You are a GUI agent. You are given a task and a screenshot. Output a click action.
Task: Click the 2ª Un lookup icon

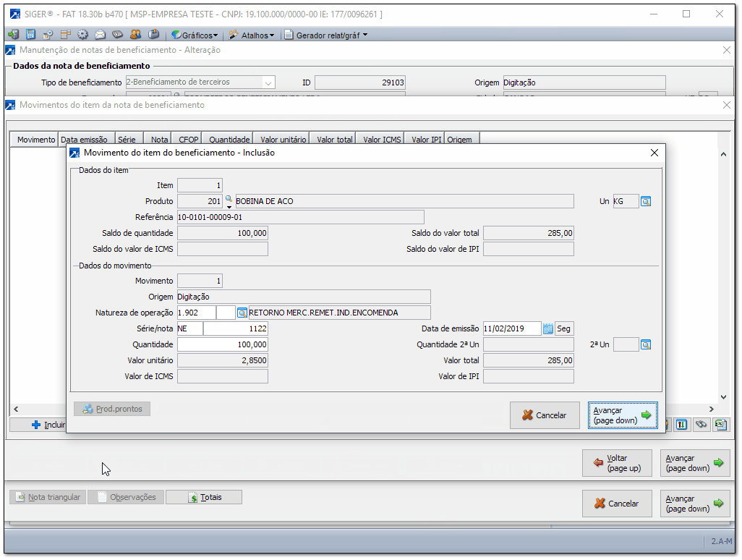(x=646, y=344)
